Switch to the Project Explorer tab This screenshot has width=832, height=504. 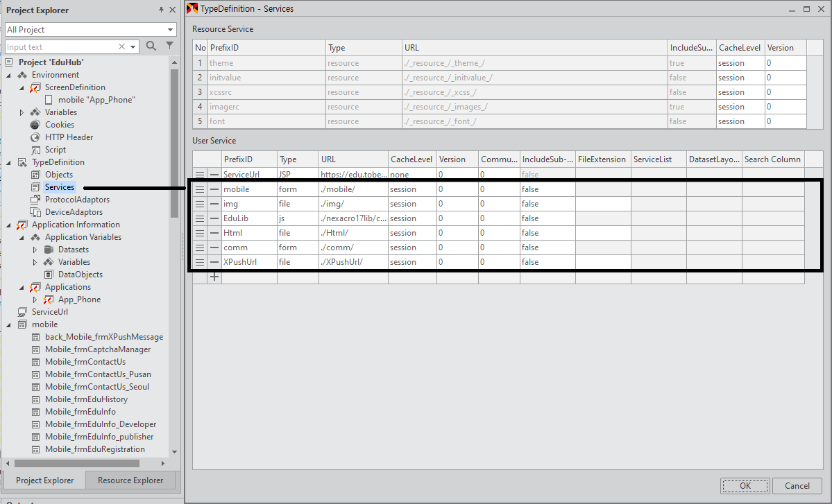click(44, 480)
